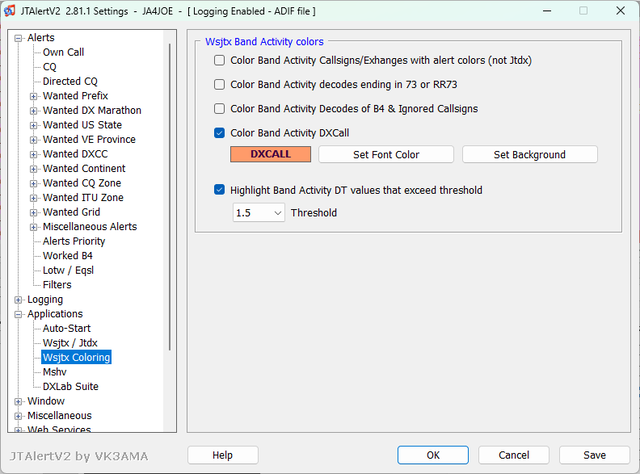Select CQ alert item
The height and width of the screenshot is (474, 640).
[49, 67]
